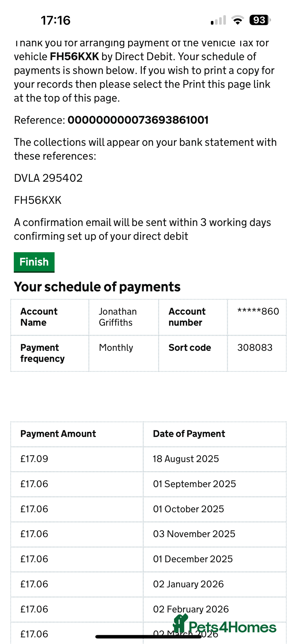
Task: Tap the Monthly payment frequency value
Action: [x=116, y=347]
